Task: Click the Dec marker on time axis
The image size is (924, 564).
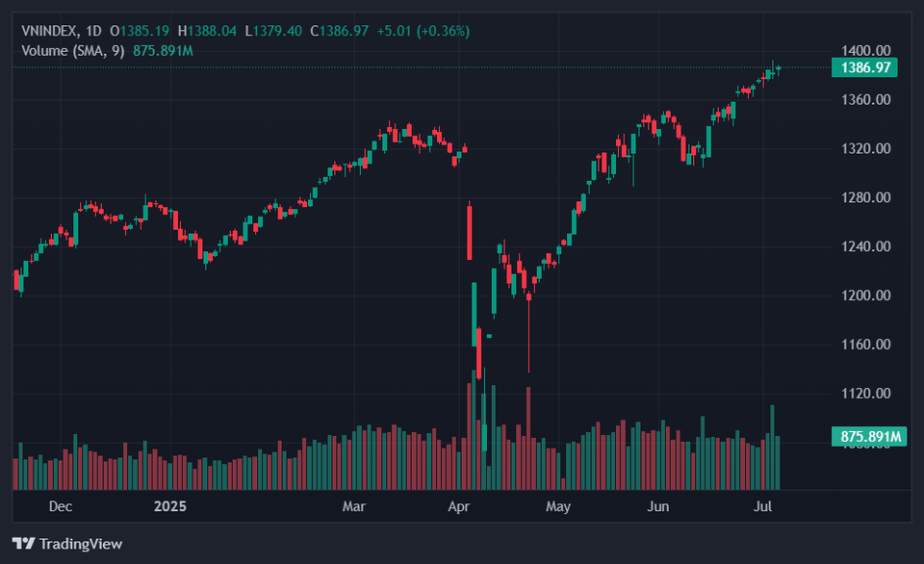Action: pos(60,506)
